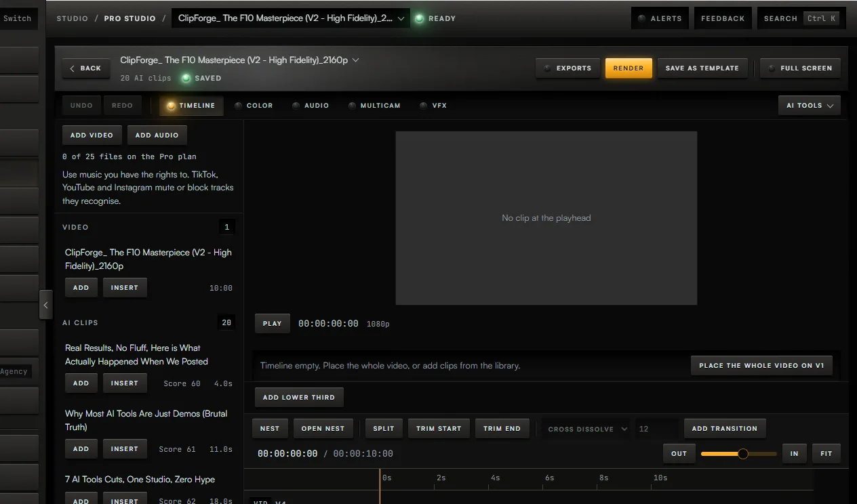Go BACK using the chevron button
Screen dimensions: 857x504
(86, 68)
